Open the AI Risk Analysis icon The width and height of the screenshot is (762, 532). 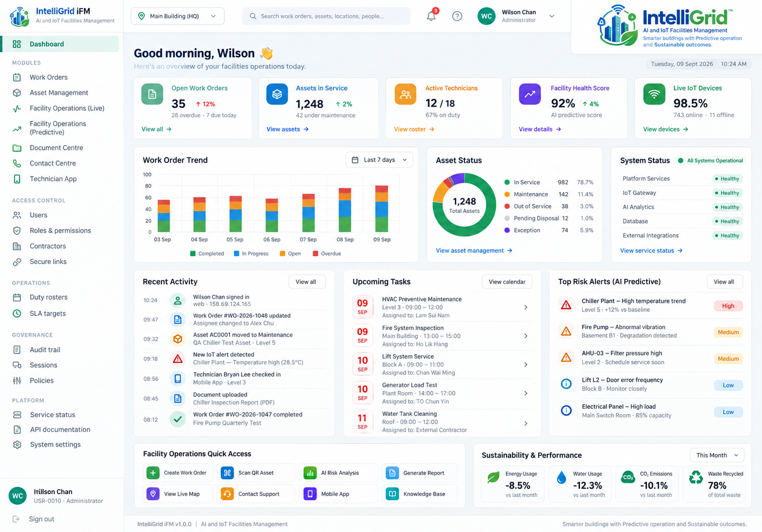[310, 473]
